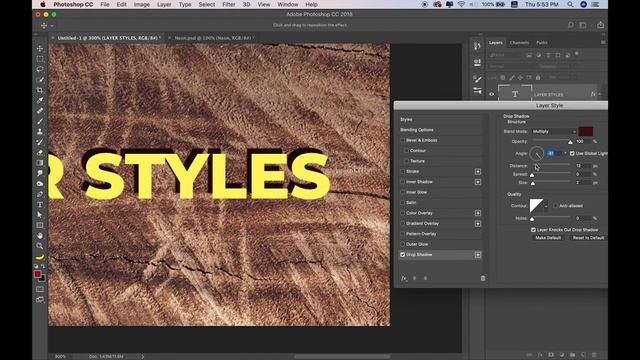
Task: Toggle Quick Mask mode icon
Action: [x=40, y=289]
